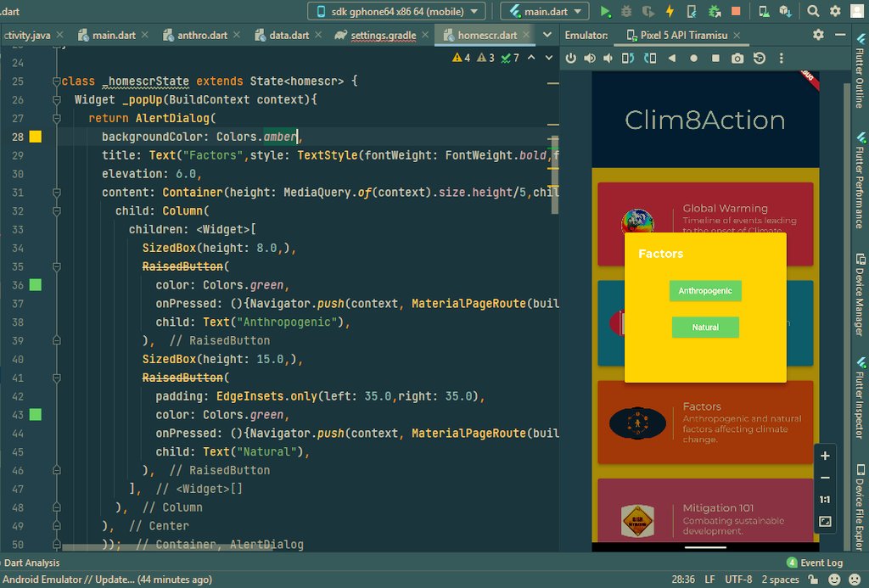
Task: Tap Mitigation 101 card in emulator
Action: (x=705, y=511)
